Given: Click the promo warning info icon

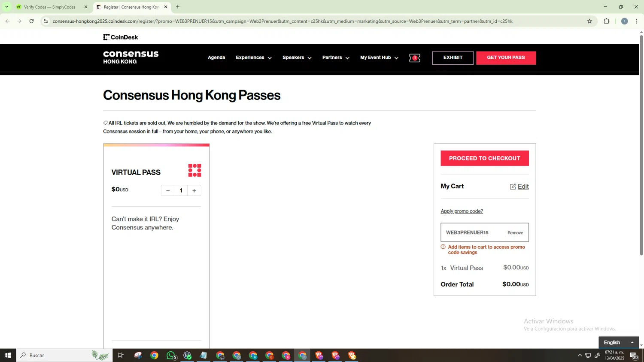Looking at the screenshot, I should click(443, 247).
